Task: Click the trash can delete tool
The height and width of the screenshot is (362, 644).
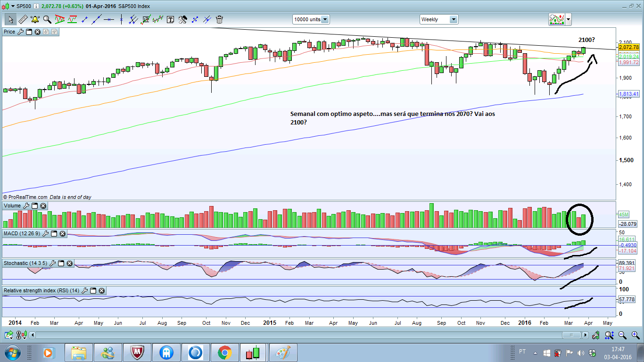Action: [x=219, y=19]
